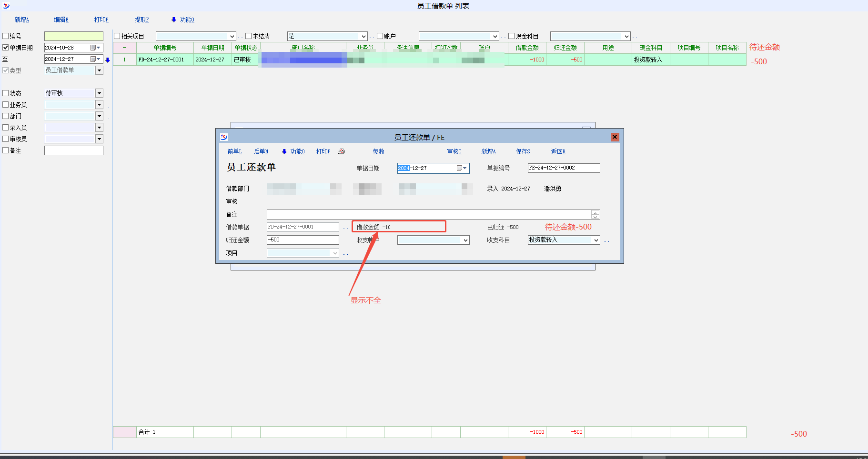Viewport: 868px width, 459px height.
Task: Expand the 项目 dropdown in repayment form
Action: coord(335,253)
